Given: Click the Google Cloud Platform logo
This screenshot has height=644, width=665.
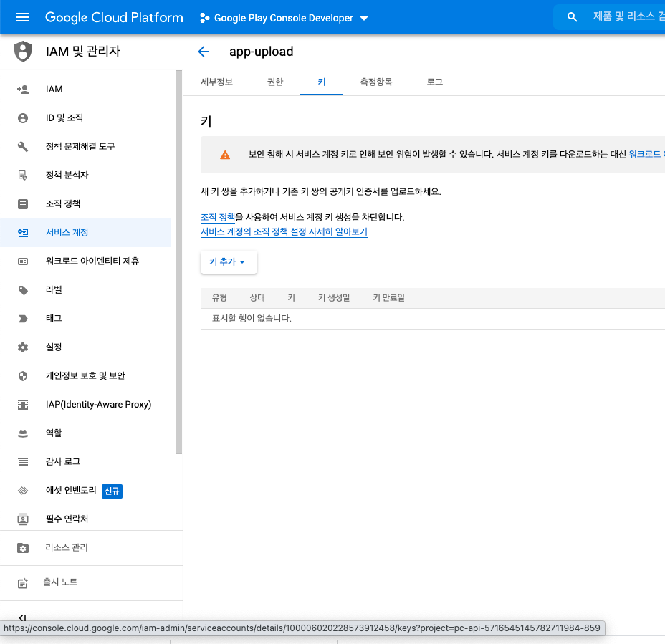Looking at the screenshot, I should click(114, 17).
